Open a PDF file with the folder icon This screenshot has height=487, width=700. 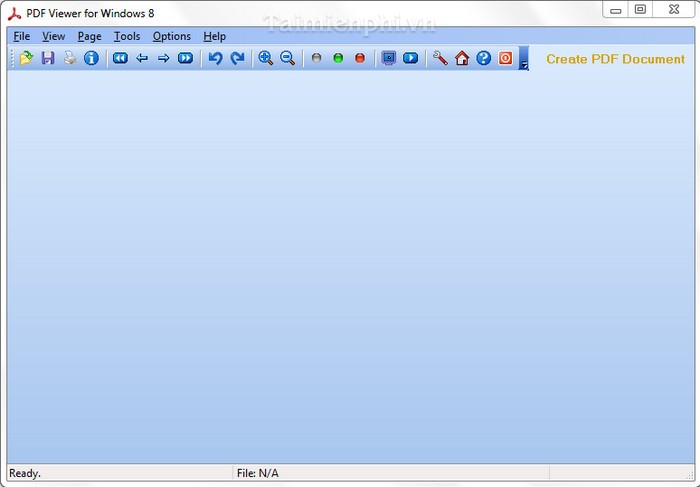pyautogui.click(x=26, y=58)
